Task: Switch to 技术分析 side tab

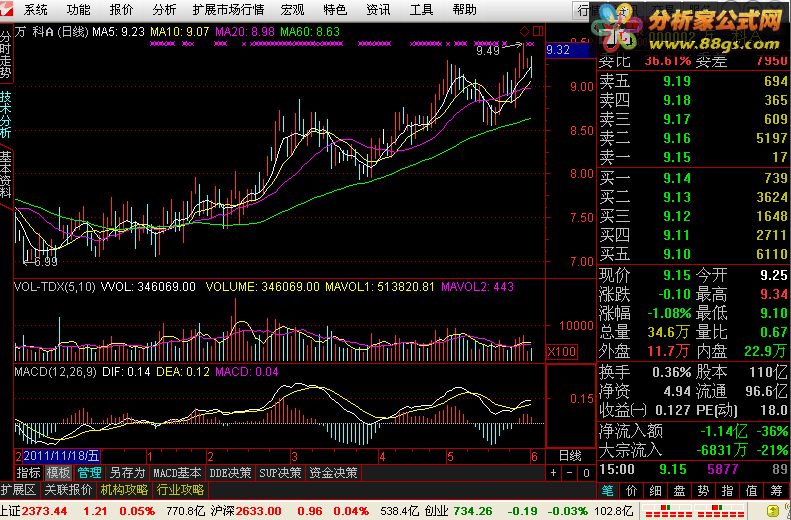Action: point(6,114)
